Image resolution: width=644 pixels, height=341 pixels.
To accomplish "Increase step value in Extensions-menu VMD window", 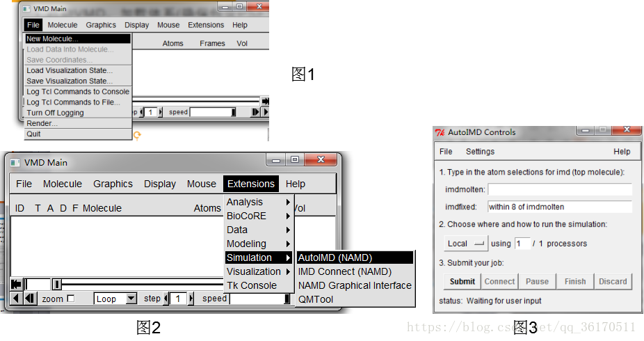I will click(x=191, y=299).
